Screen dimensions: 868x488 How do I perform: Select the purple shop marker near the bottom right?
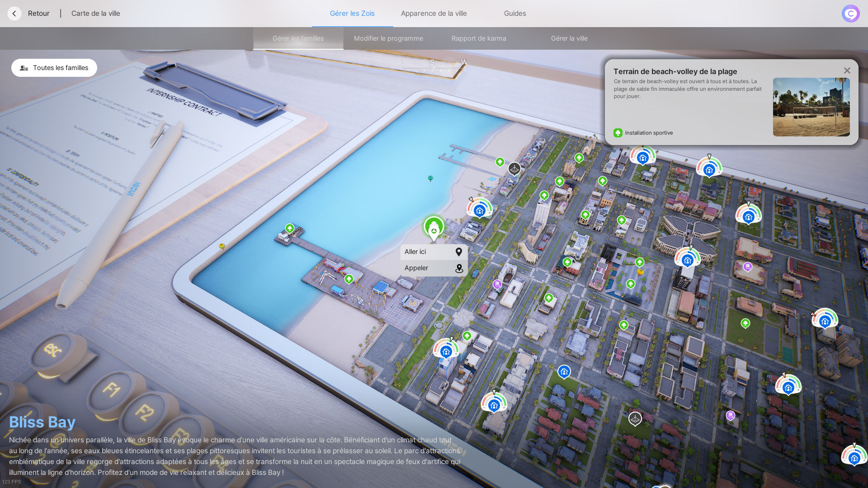click(730, 415)
